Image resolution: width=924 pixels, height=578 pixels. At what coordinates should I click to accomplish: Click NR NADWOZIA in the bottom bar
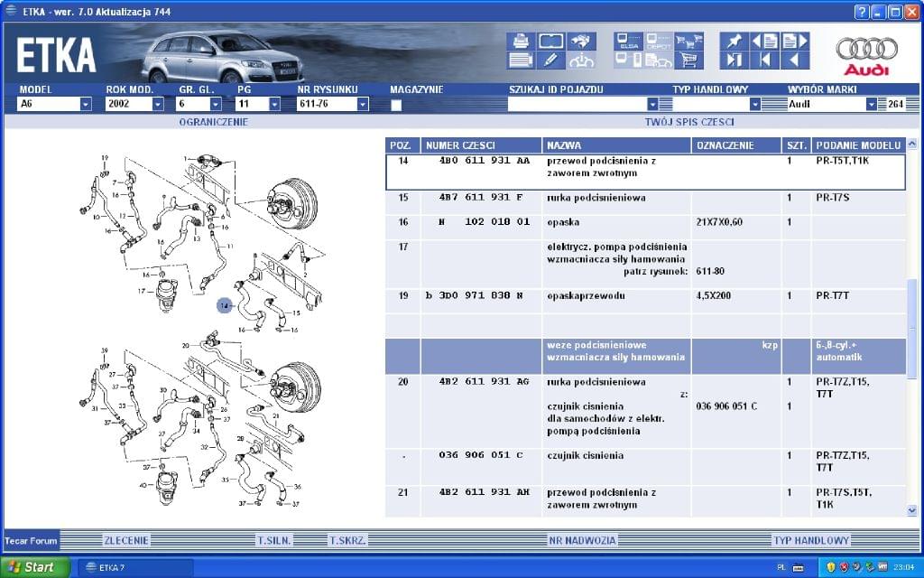pos(582,540)
